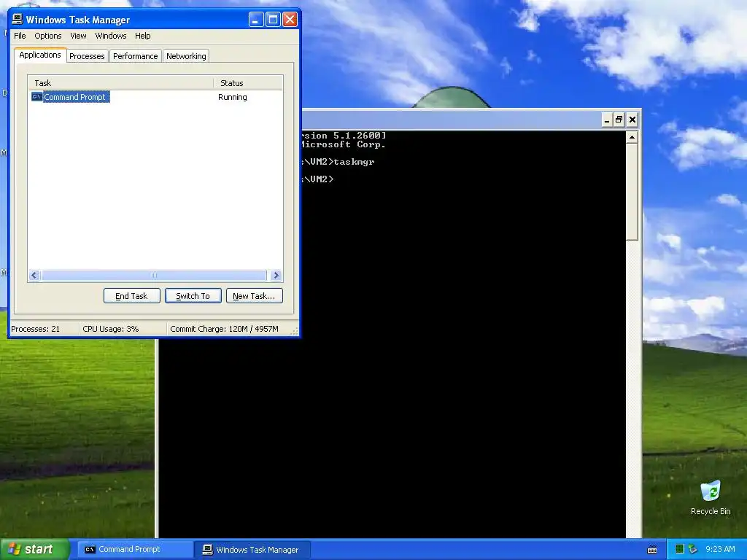The height and width of the screenshot is (560, 747).
Task: Minimize the Command Prompt window
Action: (x=606, y=120)
